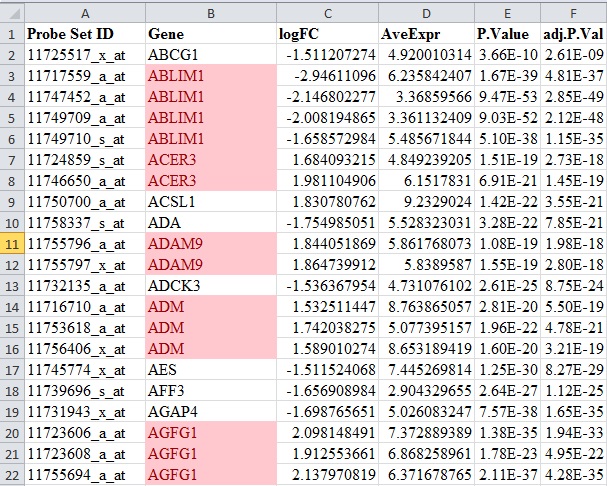Click probe ID 11746650_a_at
The image size is (607, 486).
point(85,181)
